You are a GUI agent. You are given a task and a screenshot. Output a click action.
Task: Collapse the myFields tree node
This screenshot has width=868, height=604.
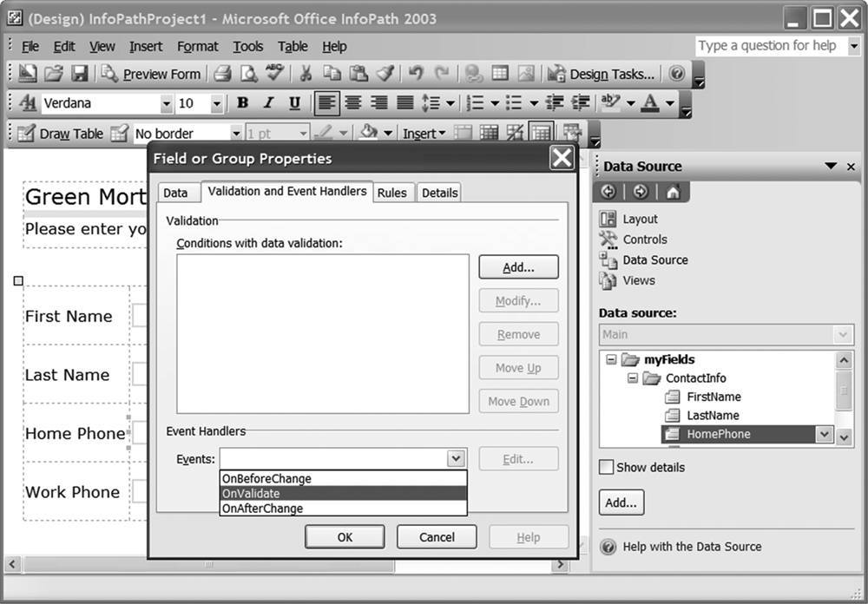tap(611, 360)
